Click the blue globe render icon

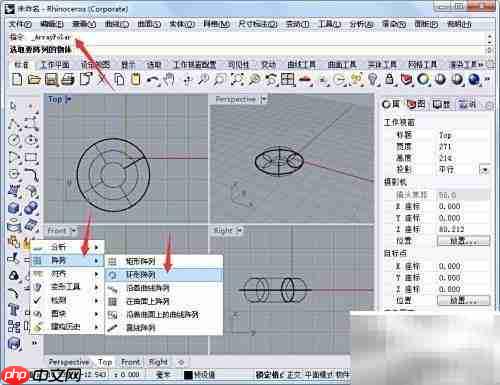(474, 80)
